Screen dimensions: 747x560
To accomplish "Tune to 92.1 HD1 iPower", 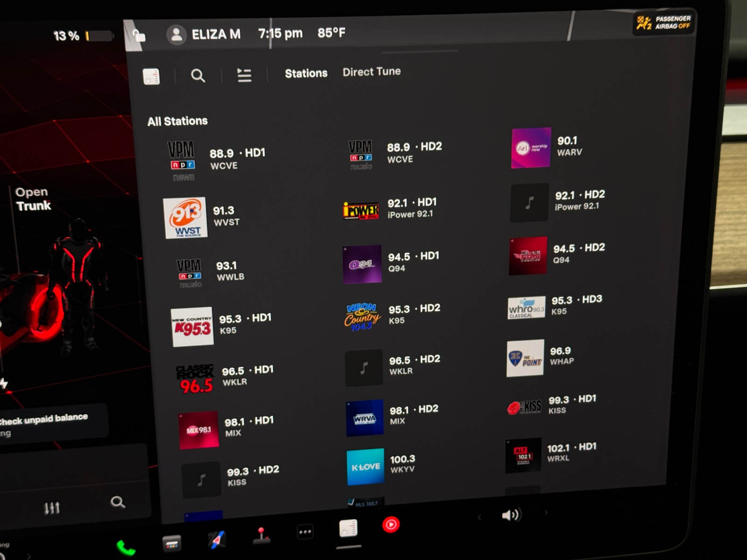I will pyautogui.click(x=390, y=209).
